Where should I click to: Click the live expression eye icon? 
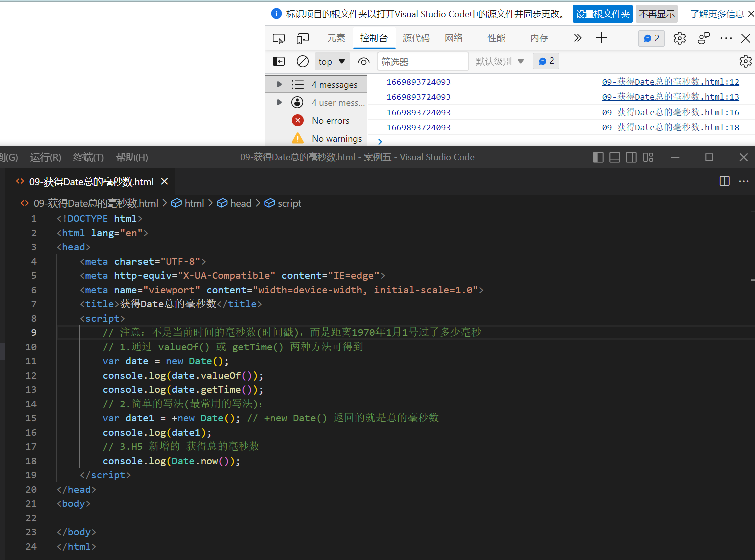364,61
